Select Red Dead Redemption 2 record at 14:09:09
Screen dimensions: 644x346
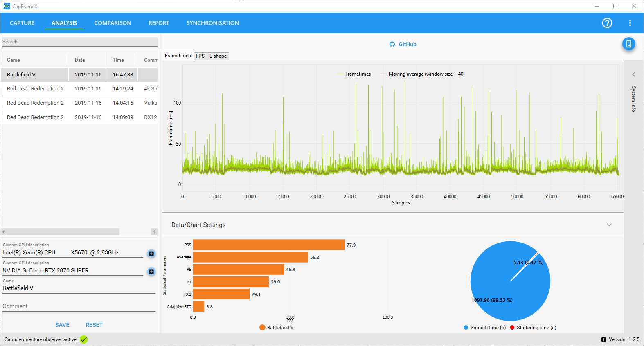[79, 117]
